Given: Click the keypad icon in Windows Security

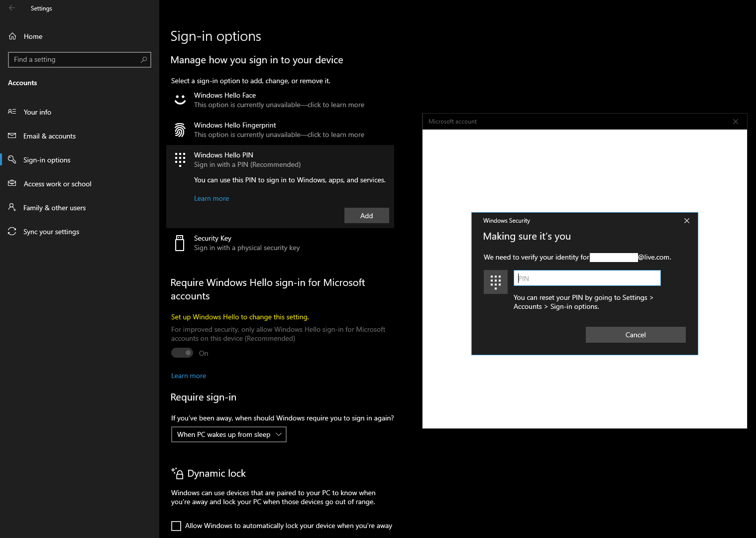Looking at the screenshot, I should click(x=496, y=282).
